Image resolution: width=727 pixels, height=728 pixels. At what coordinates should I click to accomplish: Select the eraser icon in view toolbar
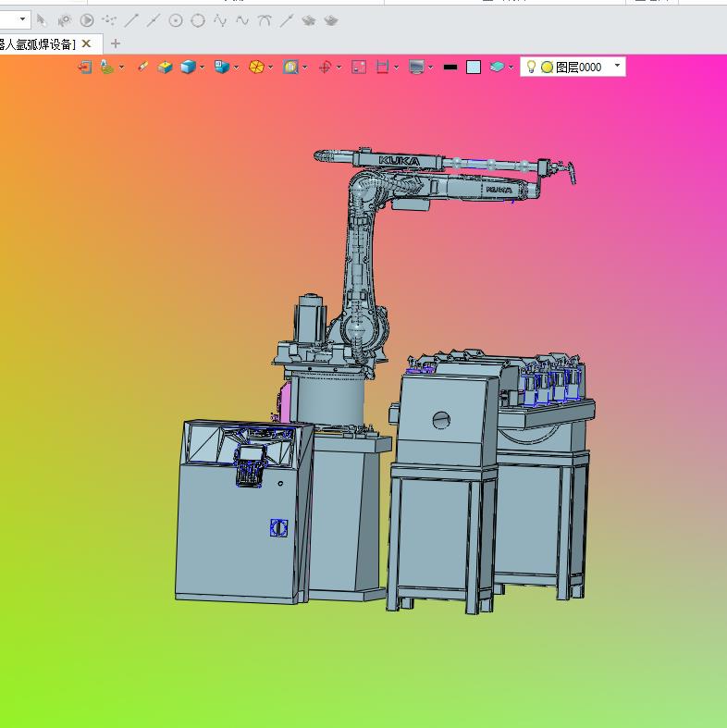pyautogui.click(x=142, y=67)
